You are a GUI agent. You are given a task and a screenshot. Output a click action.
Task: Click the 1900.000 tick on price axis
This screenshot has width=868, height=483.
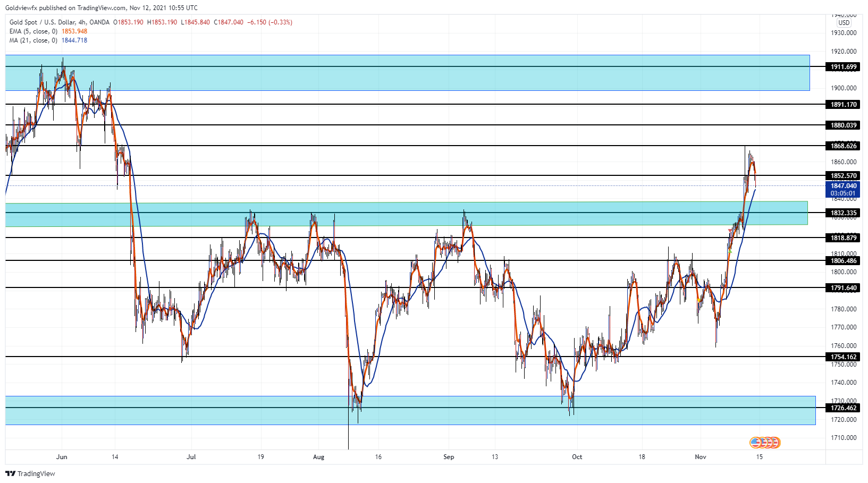(844, 88)
